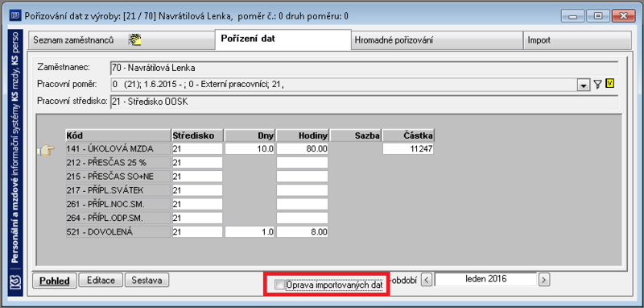The image size is (644, 308).
Task: Click Hodiny cell for 261 - PŘÍPL.NOC.SM.
Action: pos(303,204)
